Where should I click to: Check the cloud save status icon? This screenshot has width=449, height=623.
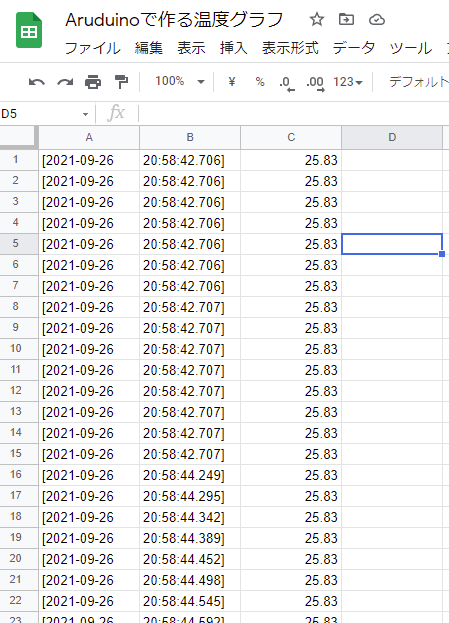click(377, 19)
